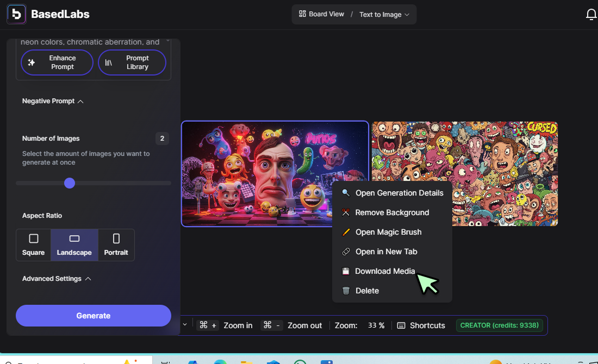
Task: Select the Portrait aspect ratio
Action: tap(116, 244)
